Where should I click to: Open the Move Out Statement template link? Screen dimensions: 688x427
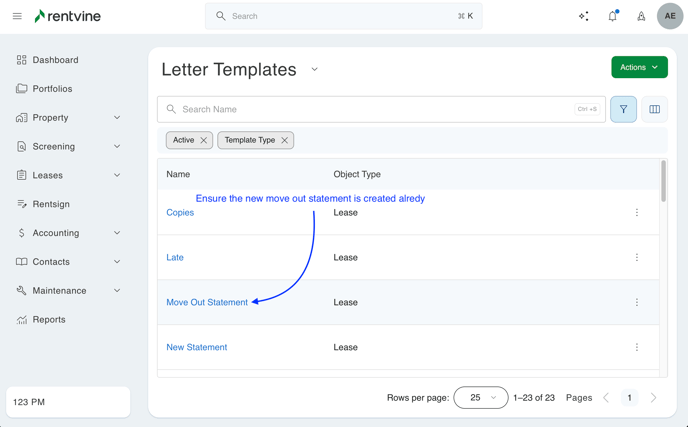point(207,302)
